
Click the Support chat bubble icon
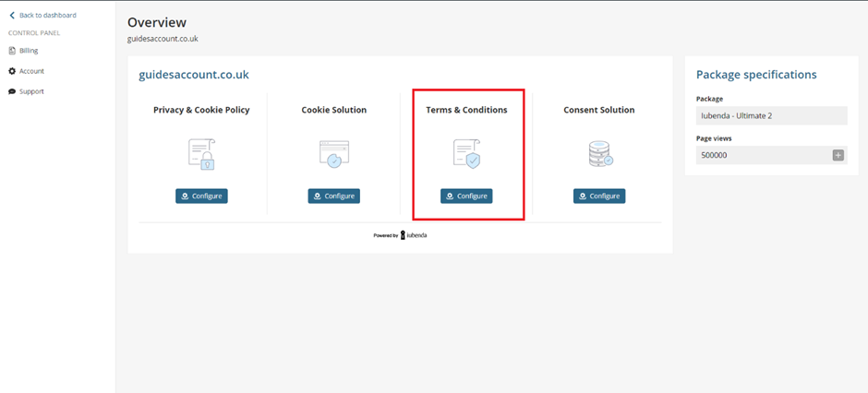pos(12,91)
